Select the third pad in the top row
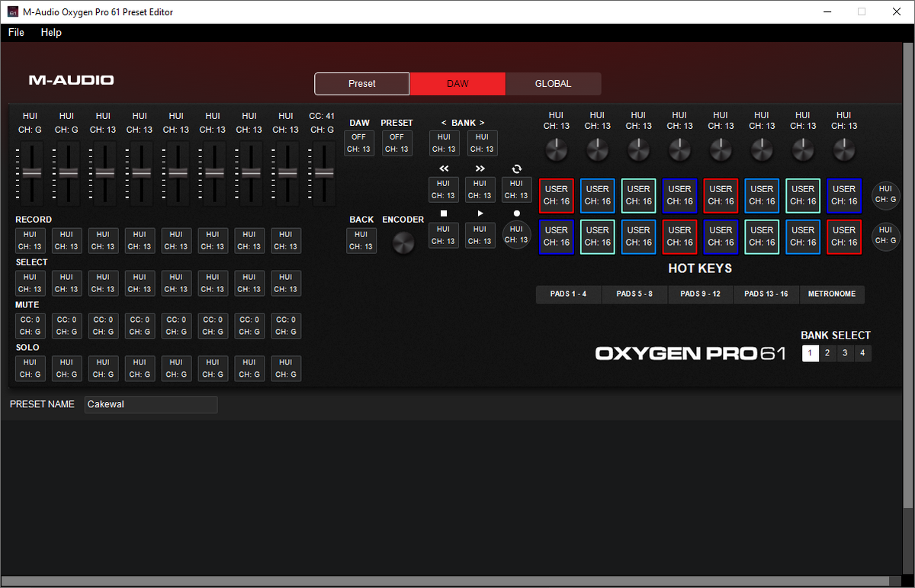This screenshot has width=915, height=588. 638,195
